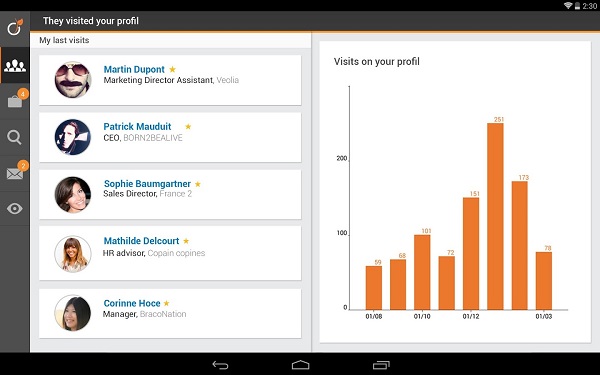
Task: Open the Viadeo logo home icon
Action: [x=15, y=27]
